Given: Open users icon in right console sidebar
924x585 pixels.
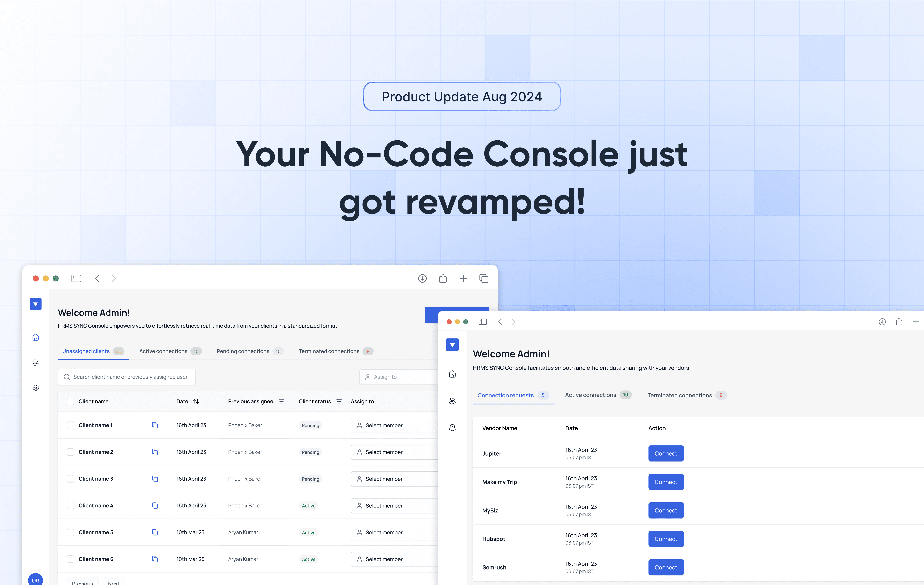Looking at the screenshot, I should pos(452,401).
